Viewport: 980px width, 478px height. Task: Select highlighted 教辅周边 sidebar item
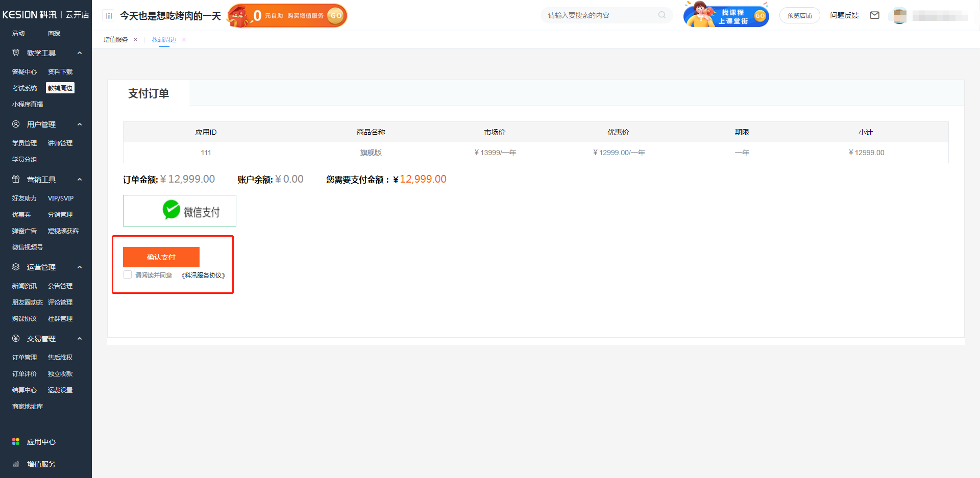pyautogui.click(x=60, y=88)
